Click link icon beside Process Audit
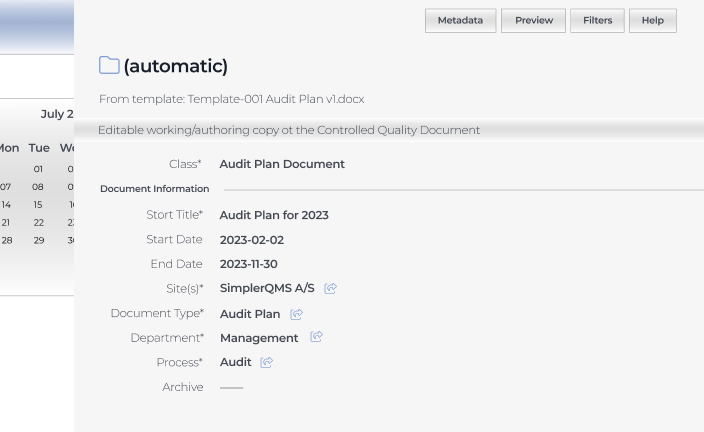 coord(266,362)
